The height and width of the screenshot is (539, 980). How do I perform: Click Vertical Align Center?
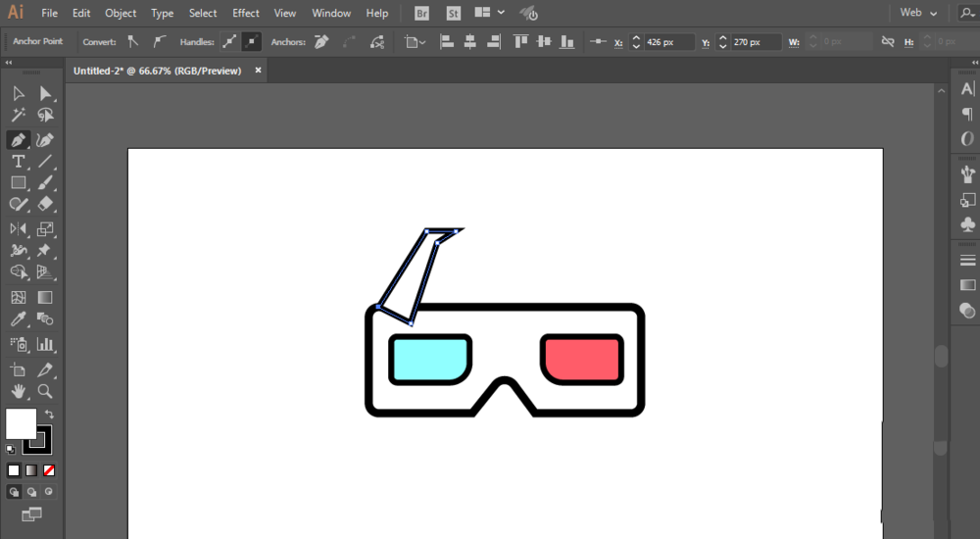pyautogui.click(x=544, y=42)
